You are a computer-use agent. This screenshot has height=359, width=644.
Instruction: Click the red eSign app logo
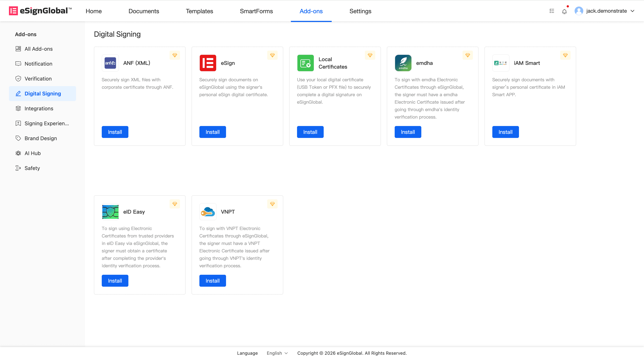208,63
